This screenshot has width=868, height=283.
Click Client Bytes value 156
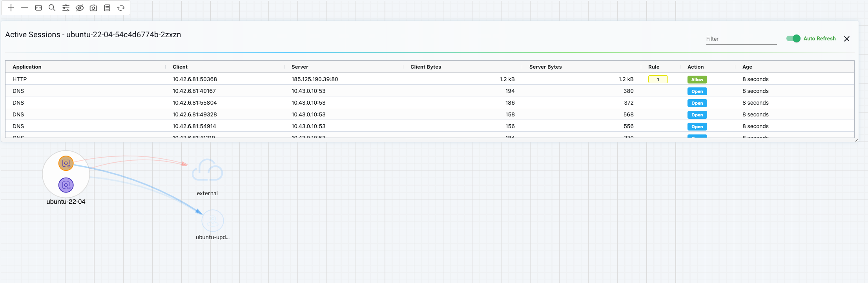(x=510, y=126)
